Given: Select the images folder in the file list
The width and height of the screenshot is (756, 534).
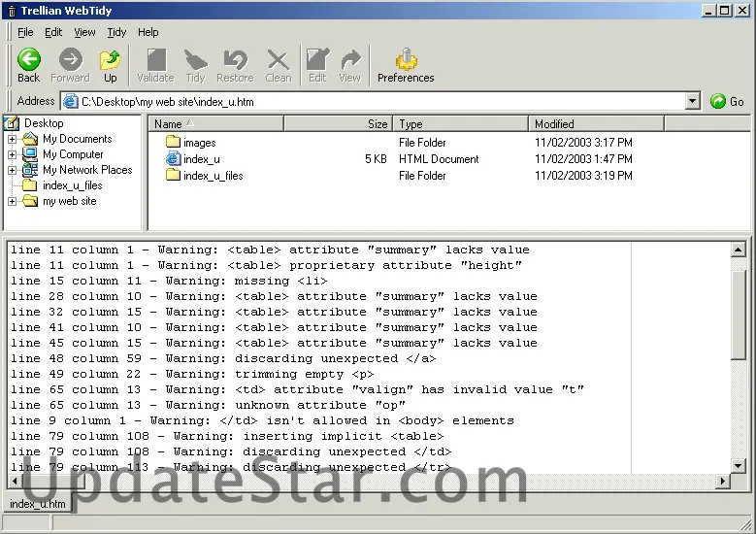Looking at the screenshot, I should tap(200, 143).
